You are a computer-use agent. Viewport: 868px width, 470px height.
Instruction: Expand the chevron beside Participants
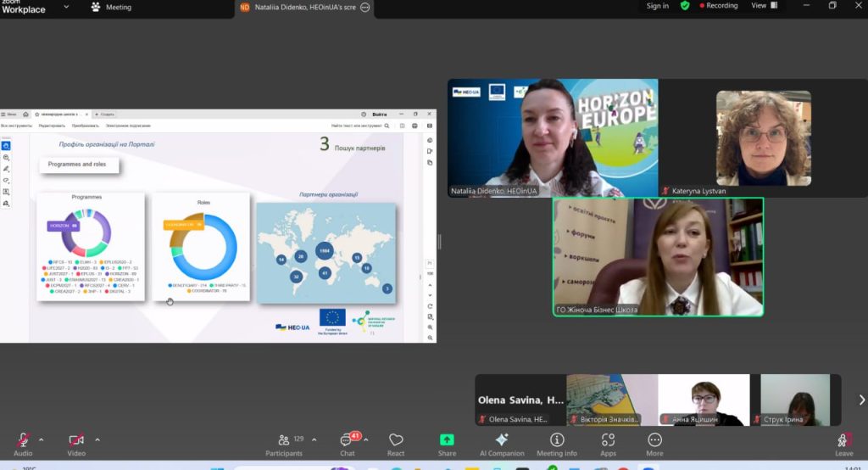pyautogui.click(x=314, y=440)
